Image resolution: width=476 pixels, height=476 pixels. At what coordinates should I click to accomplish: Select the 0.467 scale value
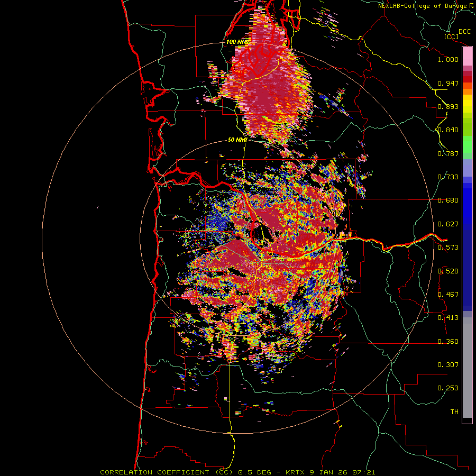coord(448,295)
